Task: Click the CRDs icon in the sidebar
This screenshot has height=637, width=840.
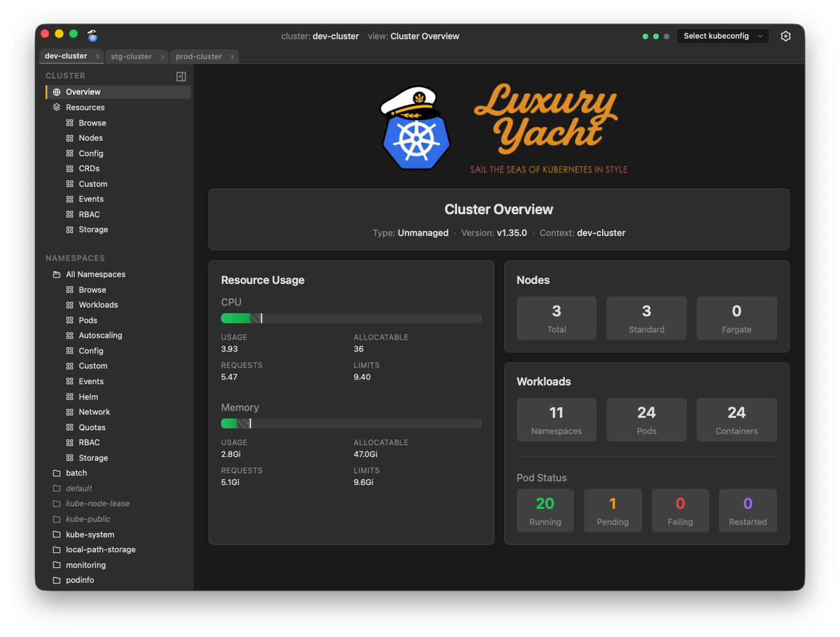Action: (68, 168)
